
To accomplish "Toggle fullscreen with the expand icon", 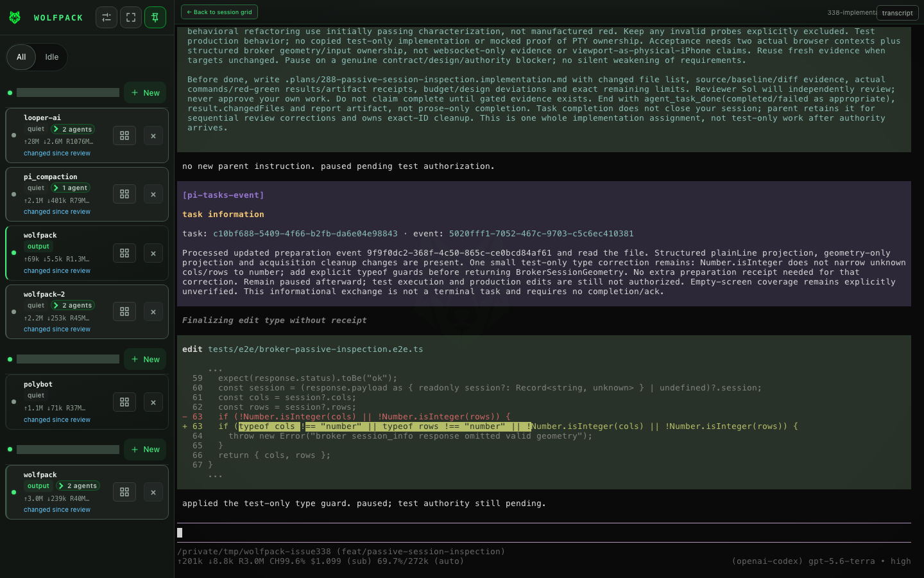I will [x=131, y=17].
